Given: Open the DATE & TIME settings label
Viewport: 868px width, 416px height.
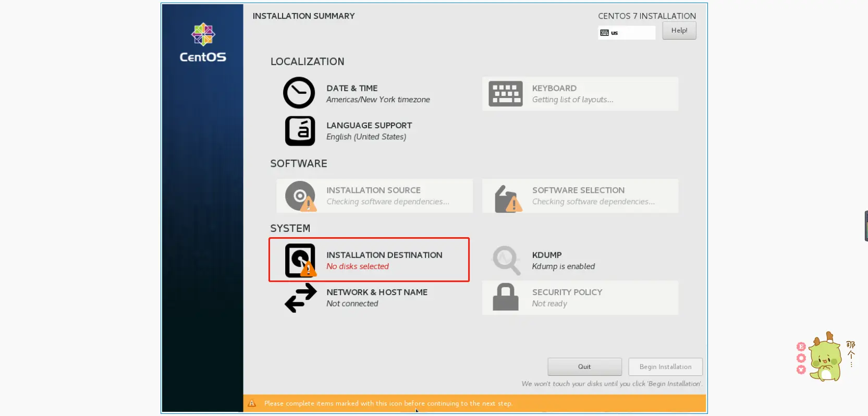Looking at the screenshot, I should click(352, 88).
